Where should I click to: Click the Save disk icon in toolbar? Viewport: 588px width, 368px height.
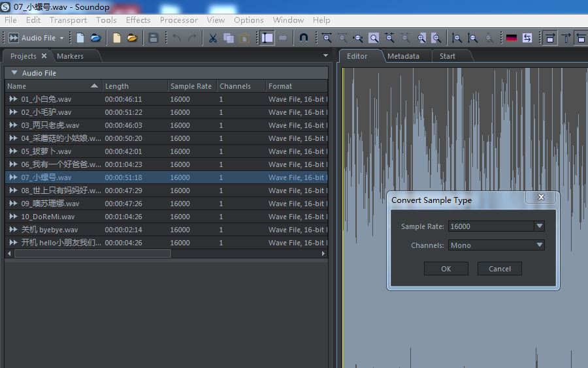[154, 38]
